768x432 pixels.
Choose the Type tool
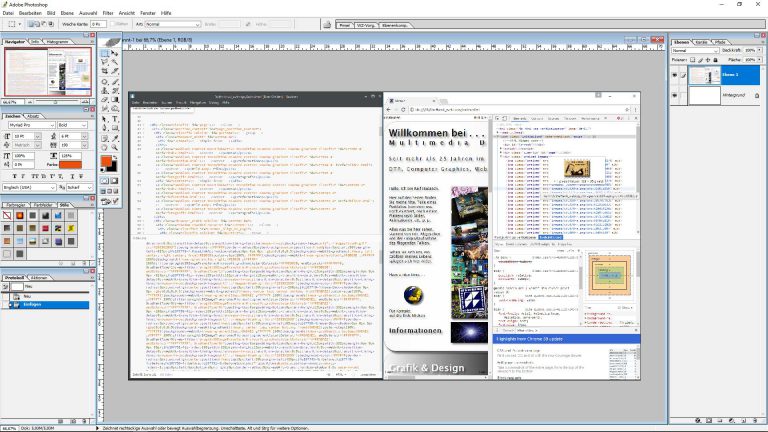(115, 119)
